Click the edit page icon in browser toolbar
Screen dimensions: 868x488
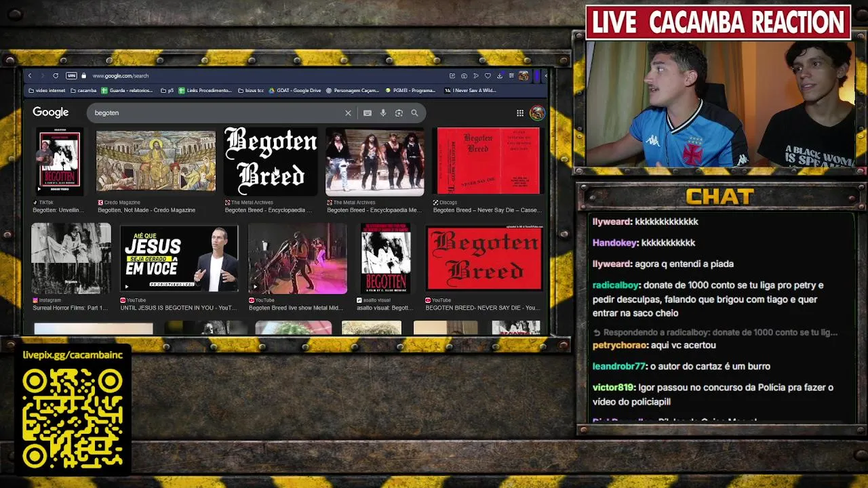452,76
